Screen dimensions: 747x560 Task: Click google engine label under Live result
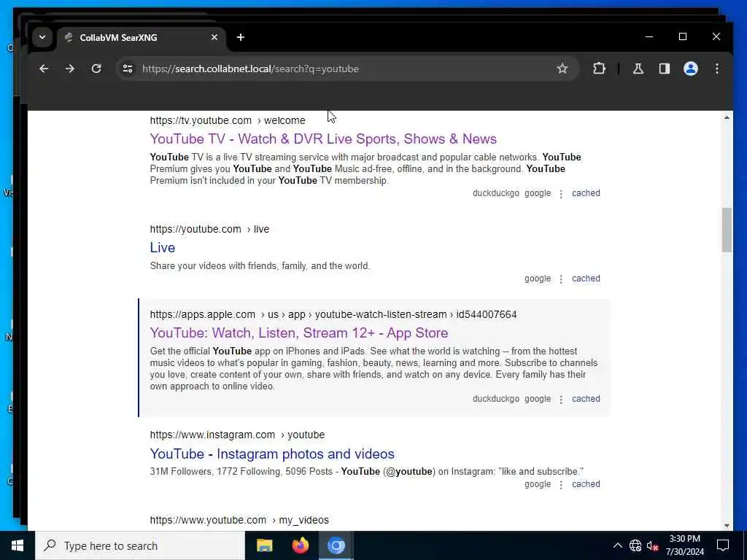point(538,278)
